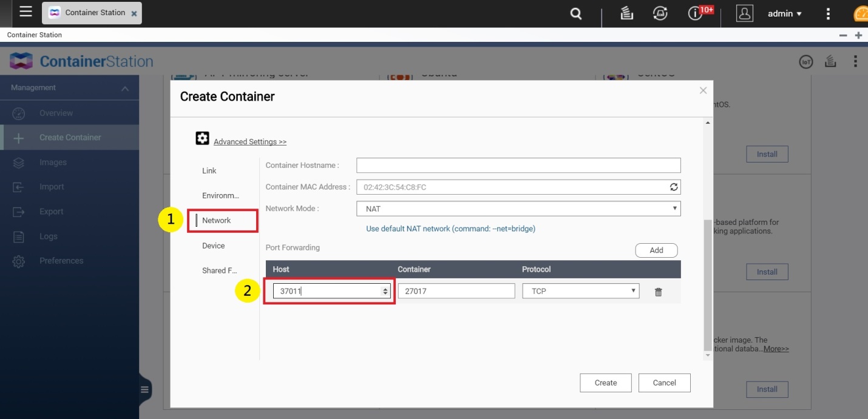Select the Shared Folders settings tab
The width and height of the screenshot is (868, 419).
tap(220, 270)
